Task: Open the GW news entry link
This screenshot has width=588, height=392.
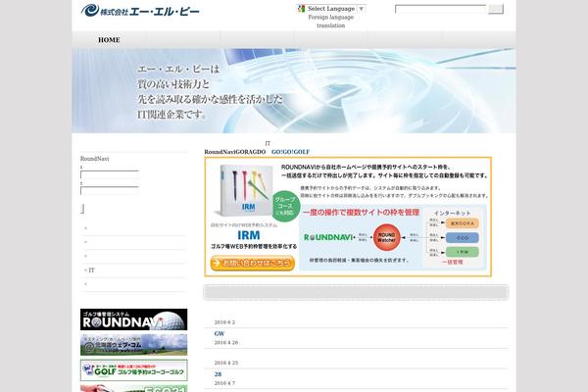Action: coord(220,333)
